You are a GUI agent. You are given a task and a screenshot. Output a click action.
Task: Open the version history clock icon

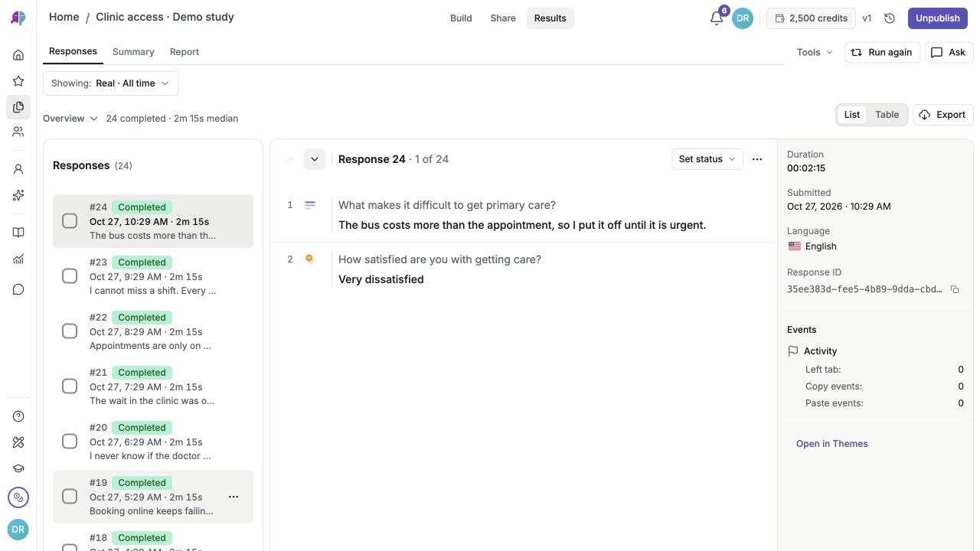(x=890, y=18)
